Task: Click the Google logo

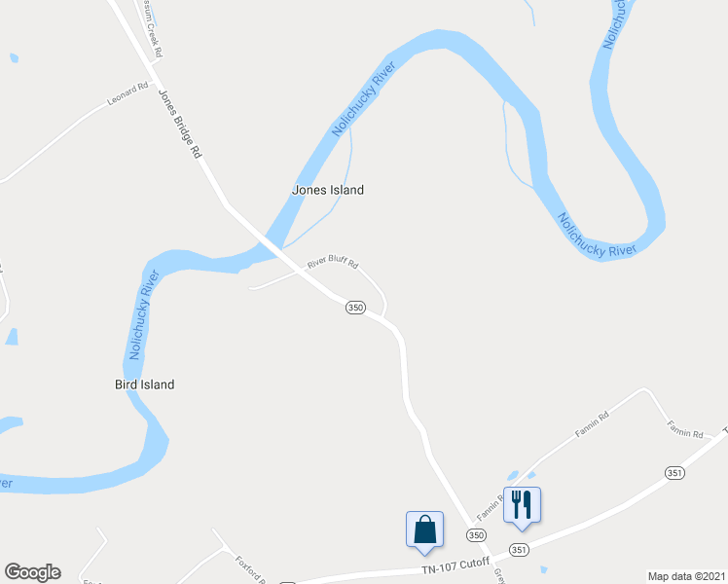Action: (32, 572)
